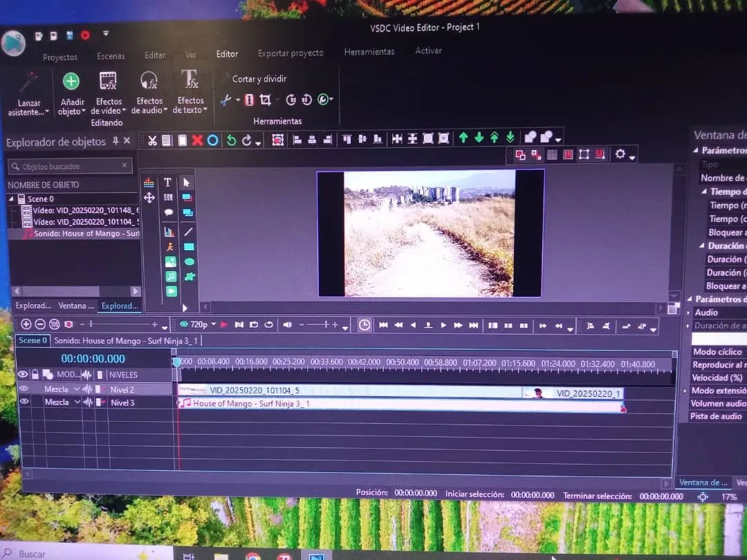Select the line drawing tool
Viewport: 747px width, 560px height.
pyautogui.click(x=188, y=232)
